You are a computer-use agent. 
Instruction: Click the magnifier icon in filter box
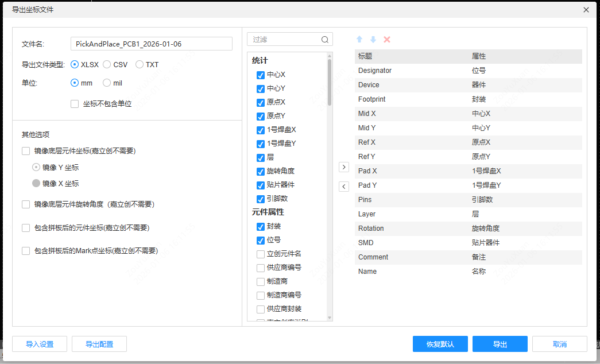[324, 39]
